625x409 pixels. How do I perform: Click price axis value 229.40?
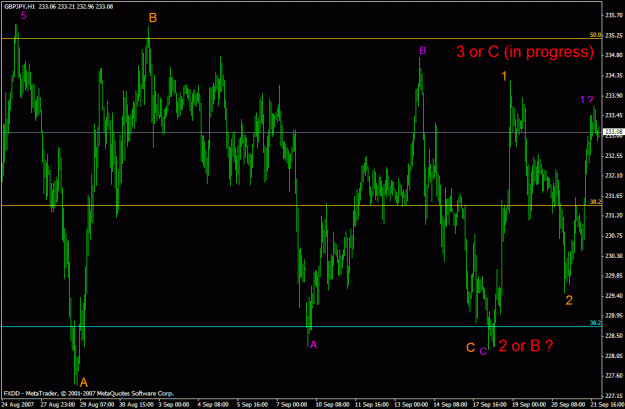[x=614, y=295]
